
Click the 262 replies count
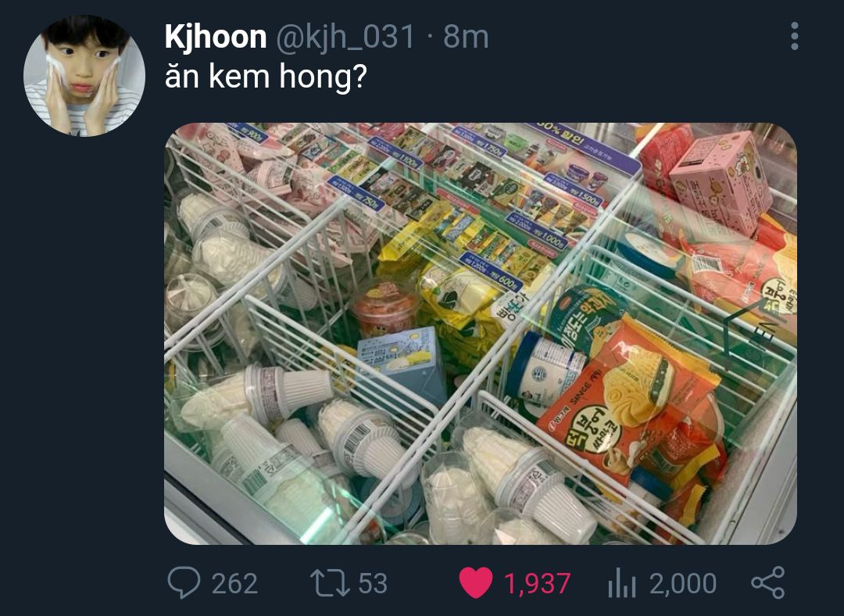click(x=234, y=584)
